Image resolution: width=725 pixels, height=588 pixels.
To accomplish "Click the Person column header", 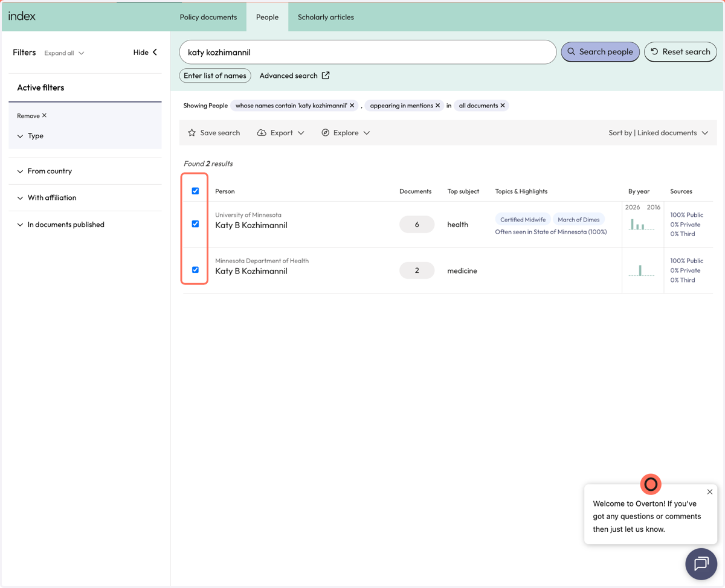I will click(x=225, y=191).
